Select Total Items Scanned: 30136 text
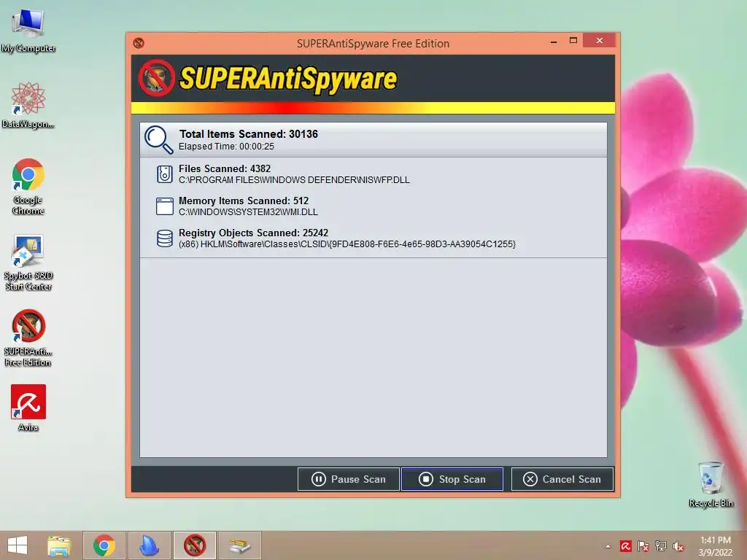The width and height of the screenshot is (747, 560). point(248,134)
